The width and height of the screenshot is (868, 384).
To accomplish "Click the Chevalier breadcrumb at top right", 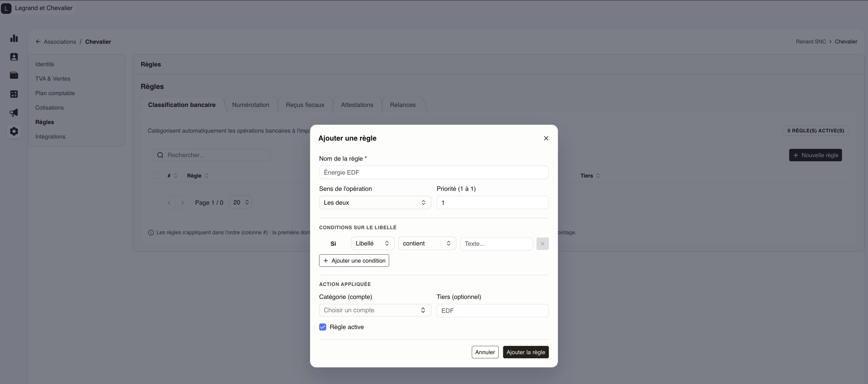I will pyautogui.click(x=846, y=42).
